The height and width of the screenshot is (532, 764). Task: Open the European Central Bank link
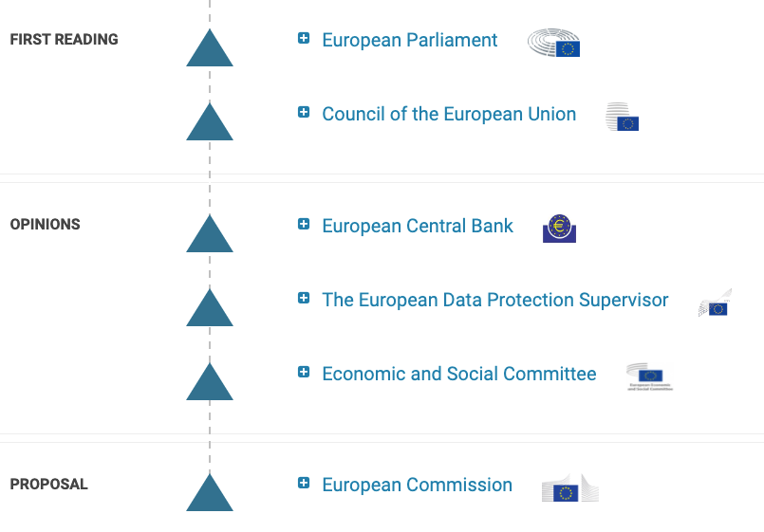coord(418,226)
